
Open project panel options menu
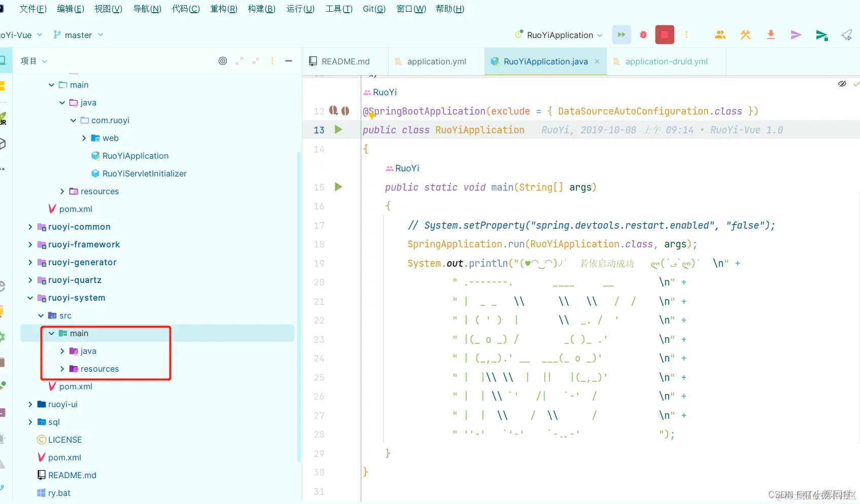(272, 61)
